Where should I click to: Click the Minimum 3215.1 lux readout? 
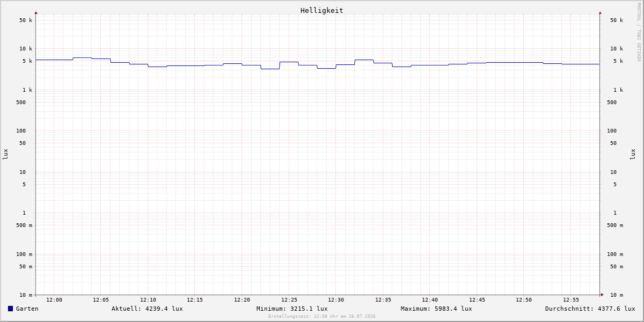click(x=292, y=309)
